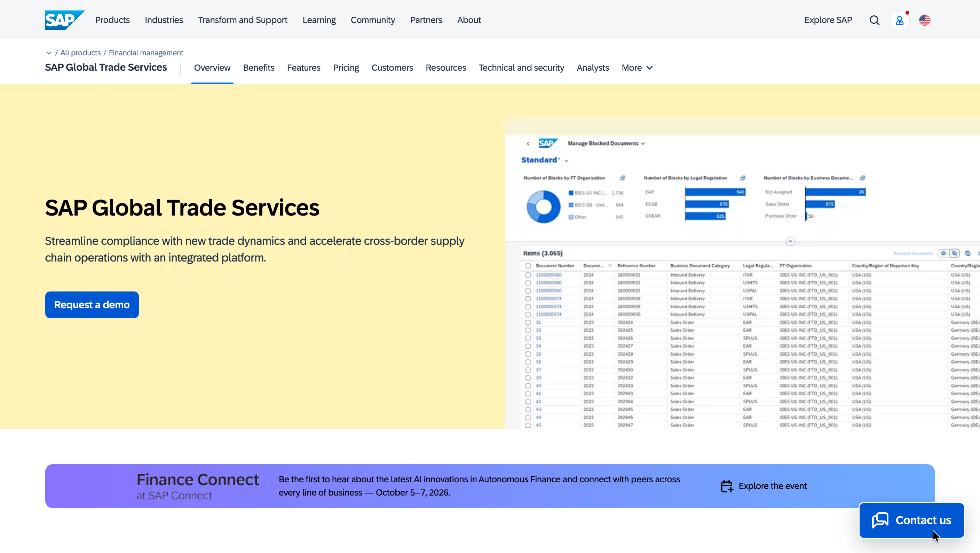This screenshot has height=553, width=980.
Task: Open Legal Regulation chart expand icon
Action: click(743, 178)
